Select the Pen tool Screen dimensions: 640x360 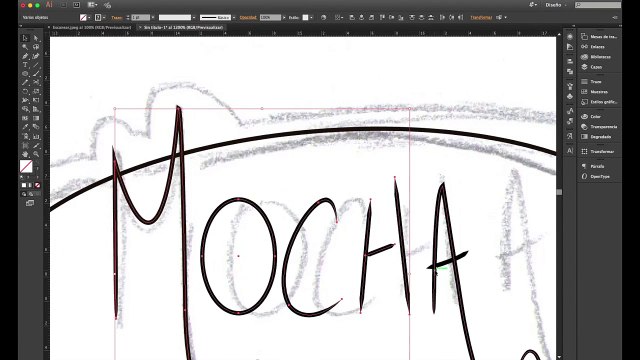(25, 56)
